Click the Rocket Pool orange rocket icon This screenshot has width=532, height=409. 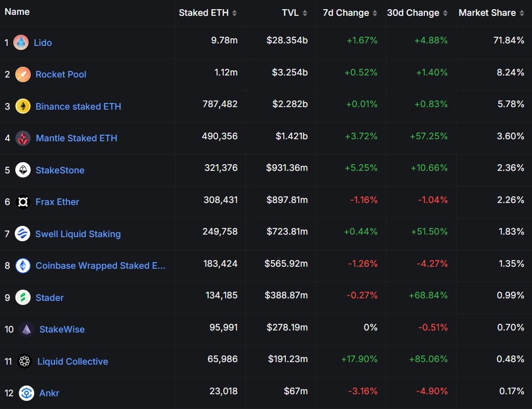tap(23, 74)
